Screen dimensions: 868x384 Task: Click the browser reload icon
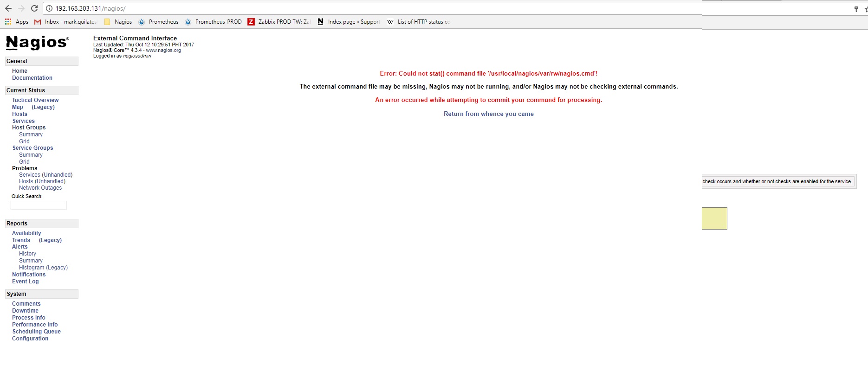pyautogui.click(x=34, y=8)
